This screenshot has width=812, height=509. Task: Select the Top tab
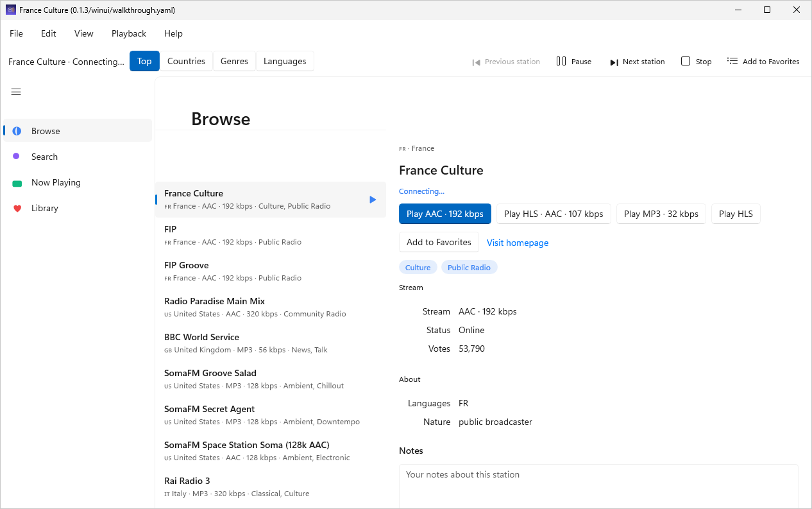tap(144, 61)
